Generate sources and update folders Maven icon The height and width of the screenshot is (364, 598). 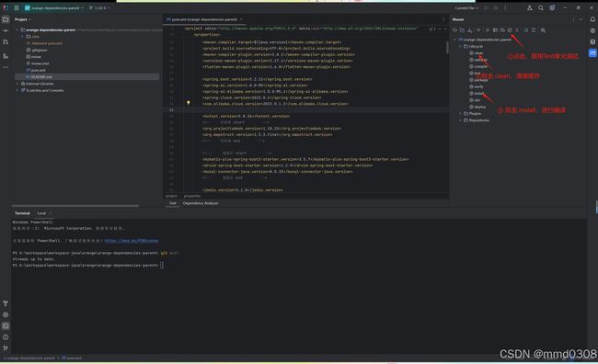tap(462, 30)
